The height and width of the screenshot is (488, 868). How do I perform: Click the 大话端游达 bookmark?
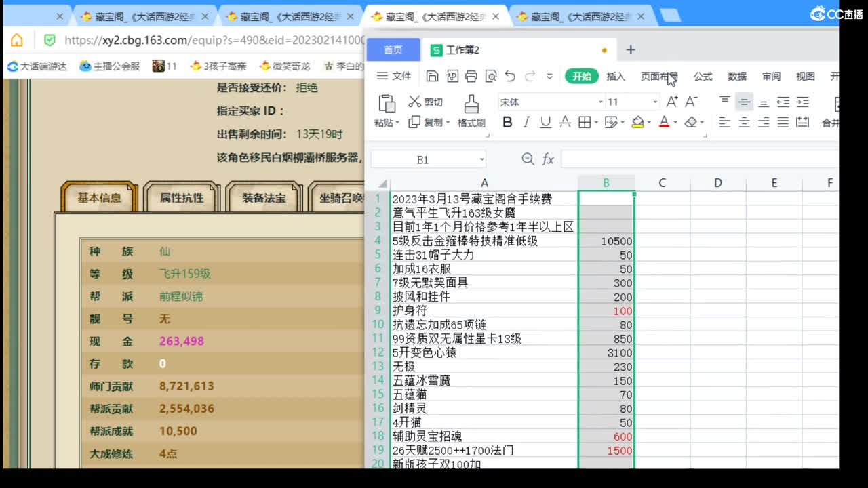pyautogui.click(x=37, y=66)
